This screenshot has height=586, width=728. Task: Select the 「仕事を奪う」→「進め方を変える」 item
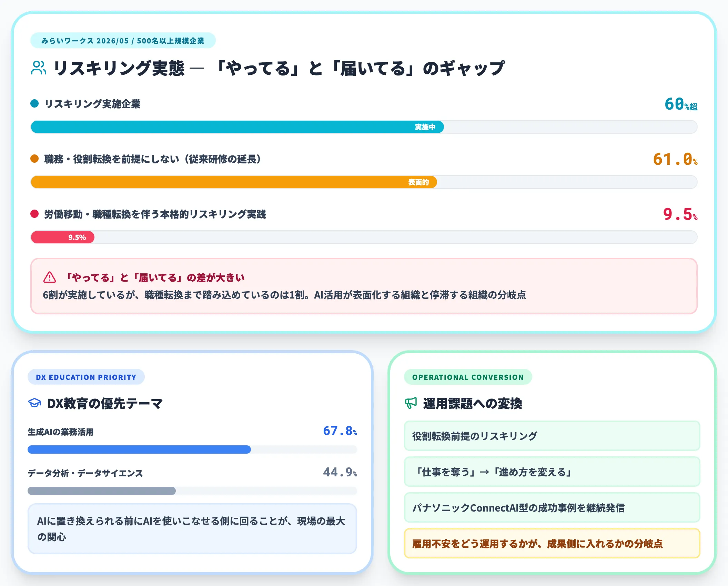[552, 472]
